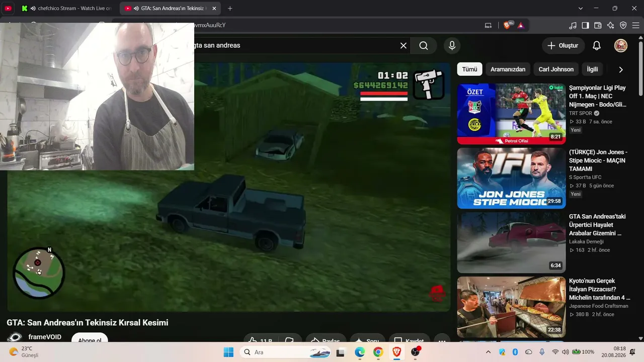Click the Oluştur create button

pyautogui.click(x=563, y=46)
